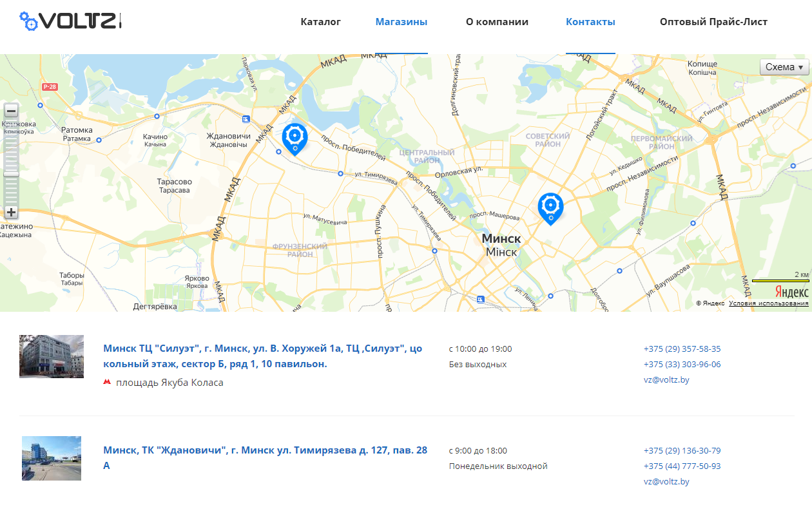The image size is (812, 516).
Task: Click the Условия использования link on map
Action: click(768, 303)
